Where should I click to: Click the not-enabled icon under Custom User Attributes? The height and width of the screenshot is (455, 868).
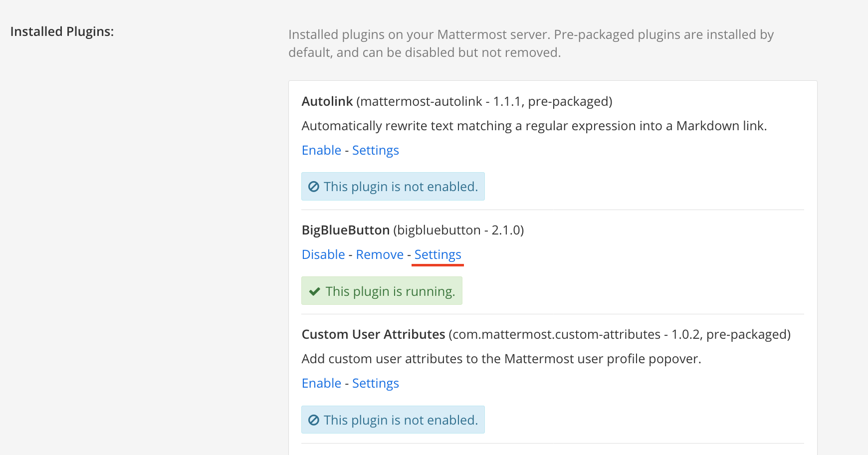(x=314, y=420)
